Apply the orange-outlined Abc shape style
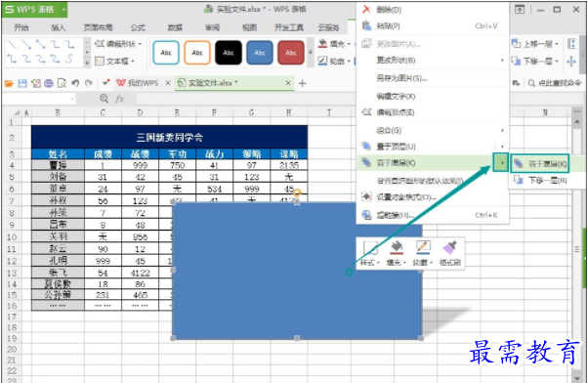The width and height of the screenshot is (588, 383). coord(197,53)
